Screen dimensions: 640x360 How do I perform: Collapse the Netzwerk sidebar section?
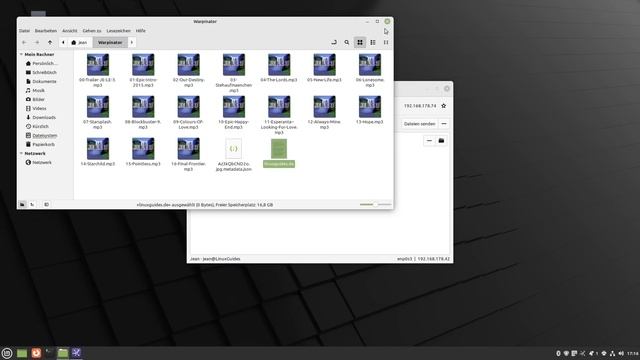21,153
